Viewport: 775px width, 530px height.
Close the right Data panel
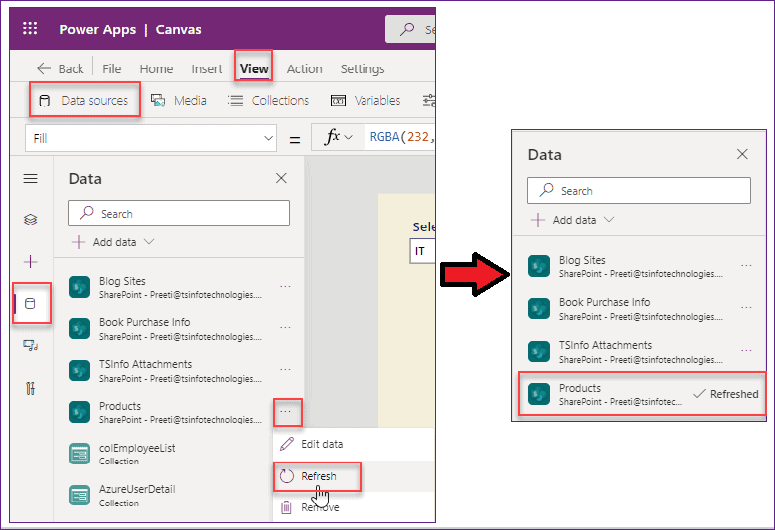point(742,154)
